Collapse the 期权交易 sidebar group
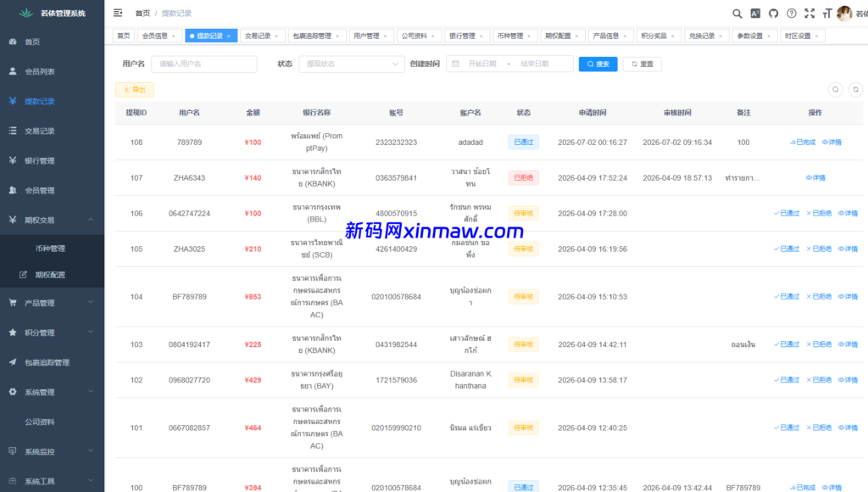 coord(52,220)
